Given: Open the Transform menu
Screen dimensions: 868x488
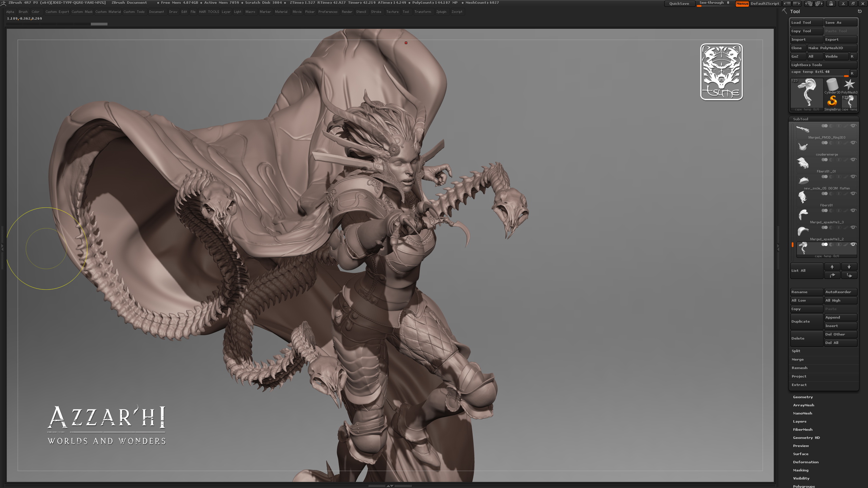Looking at the screenshot, I should coord(422,12).
